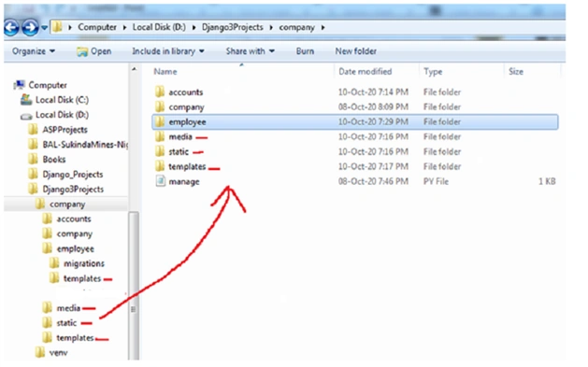Click the navigation pane scrollbar thumb
Viewport: 588px width, 367px height.
tap(134, 286)
